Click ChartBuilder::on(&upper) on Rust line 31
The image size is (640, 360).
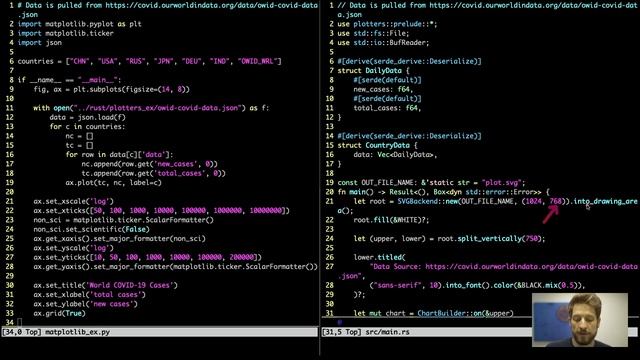(x=465, y=313)
